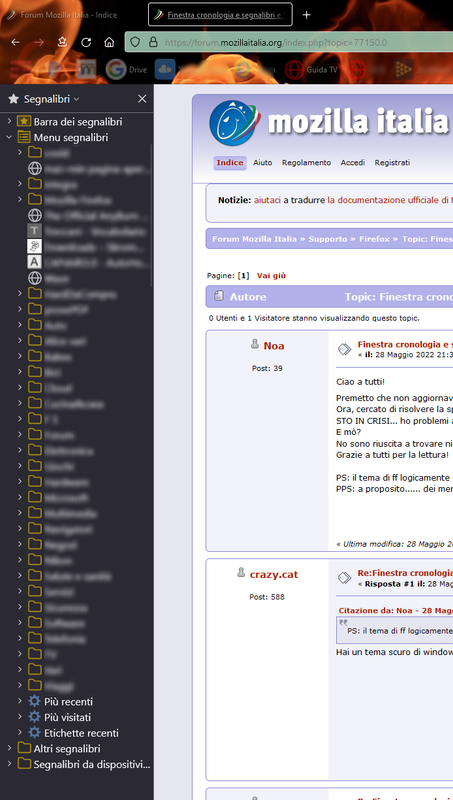Click post icon beside crazy.cat's reply title

(344, 578)
